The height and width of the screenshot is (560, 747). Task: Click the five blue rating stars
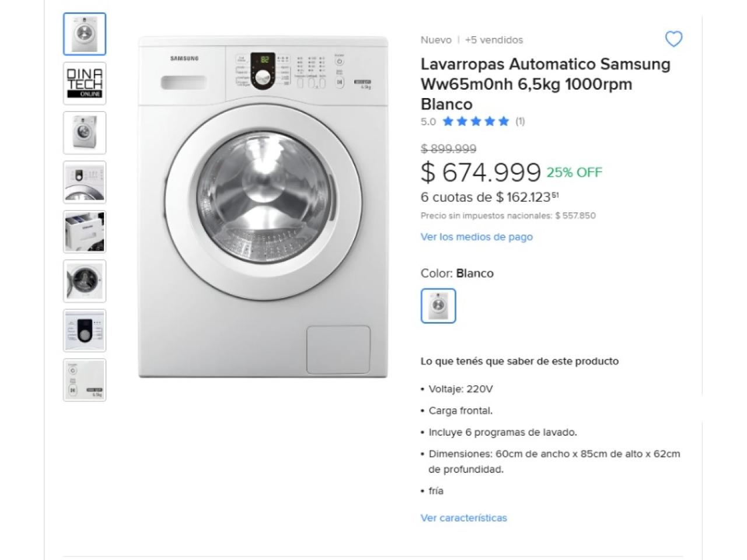[476, 121]
